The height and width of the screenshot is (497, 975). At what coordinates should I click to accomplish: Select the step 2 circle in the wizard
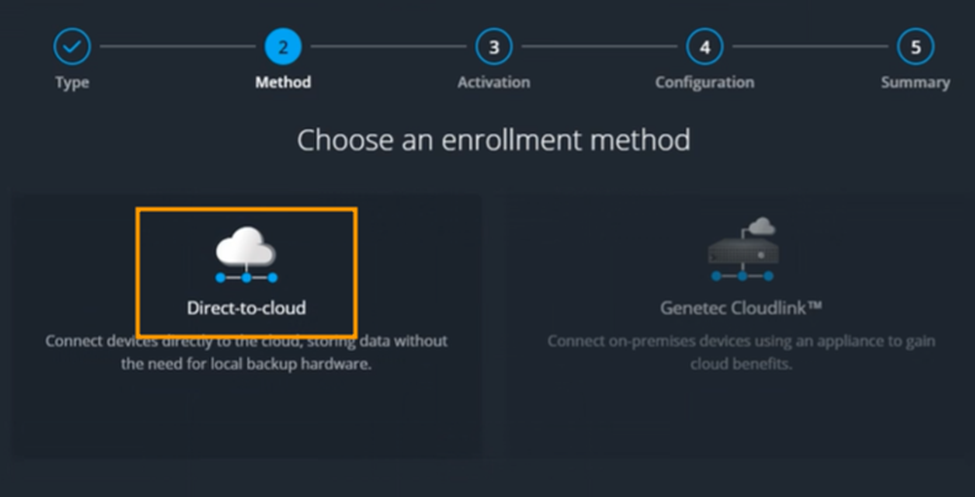pyautogui.click(x=283, y=46)
